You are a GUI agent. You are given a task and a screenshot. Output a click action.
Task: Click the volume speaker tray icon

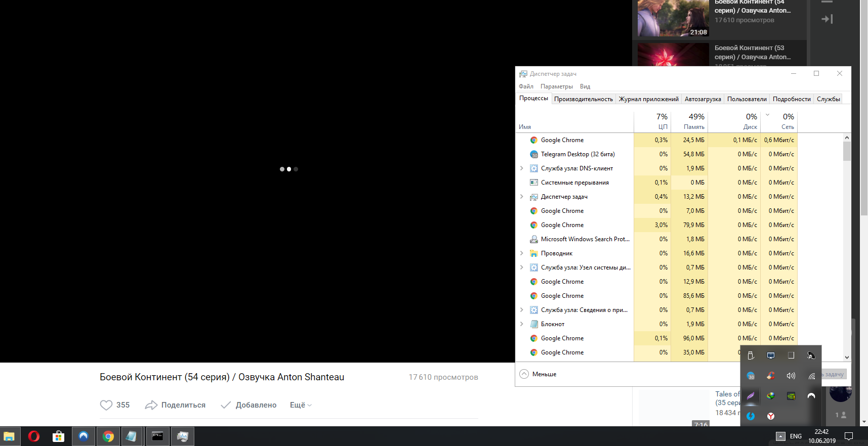791,376
